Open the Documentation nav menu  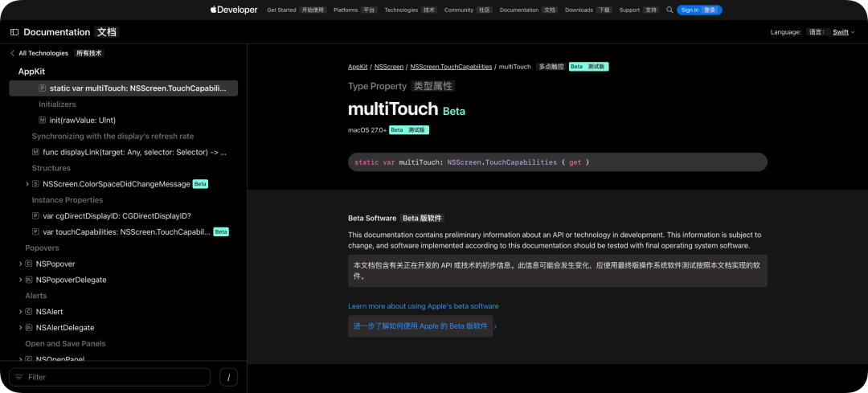point(518,10)
